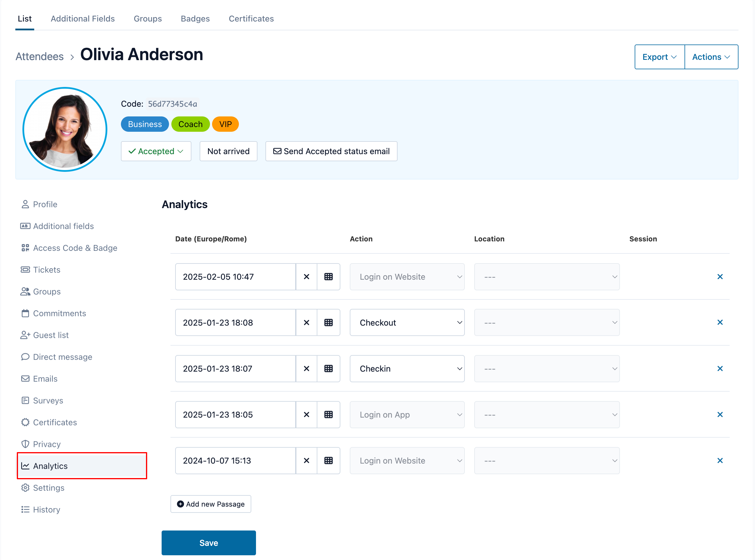This screenshot has height=560, width=755.
Task: Switch to Additional Fields tab
Action: 82,19
